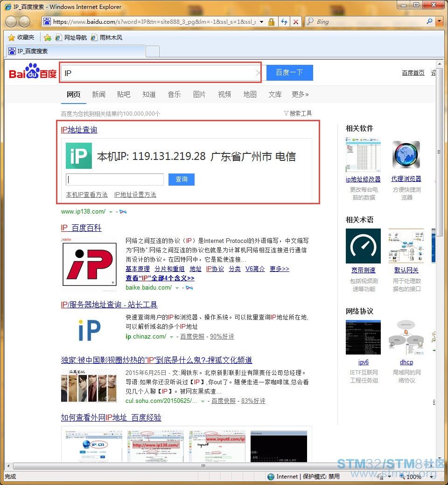Open the dhcp related term link
Viewport: 448px width, 485px height.
point(406,362)
